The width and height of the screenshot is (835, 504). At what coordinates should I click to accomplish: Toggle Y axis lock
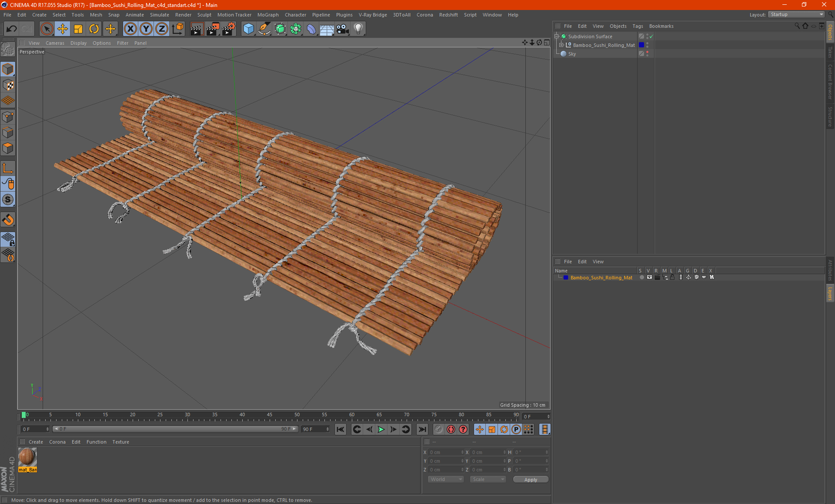coord(146,29)
